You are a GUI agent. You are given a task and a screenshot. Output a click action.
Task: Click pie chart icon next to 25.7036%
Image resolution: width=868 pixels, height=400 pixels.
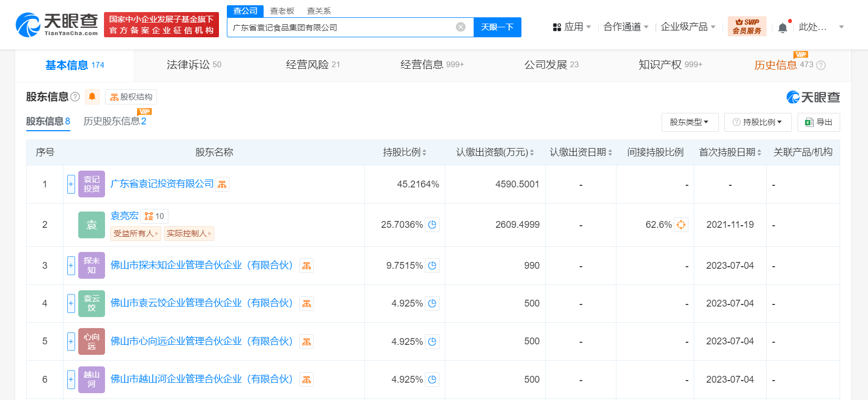tap(432, 225)
